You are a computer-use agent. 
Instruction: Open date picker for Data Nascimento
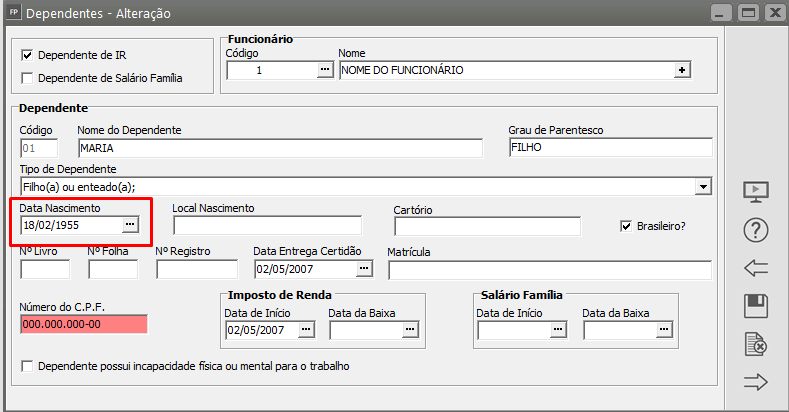pos(129,226)
